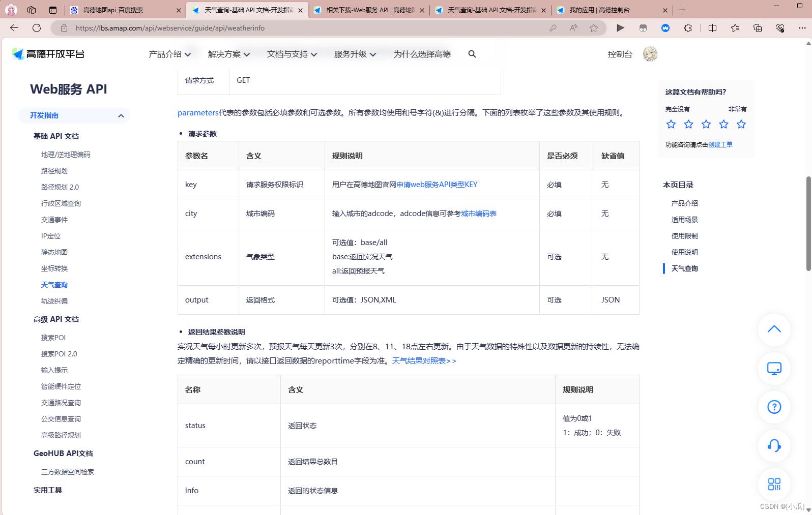This screenshot has height=515, width=812.
Task: Open the workspaces icon in tab bar
Action: coord(32,10)
